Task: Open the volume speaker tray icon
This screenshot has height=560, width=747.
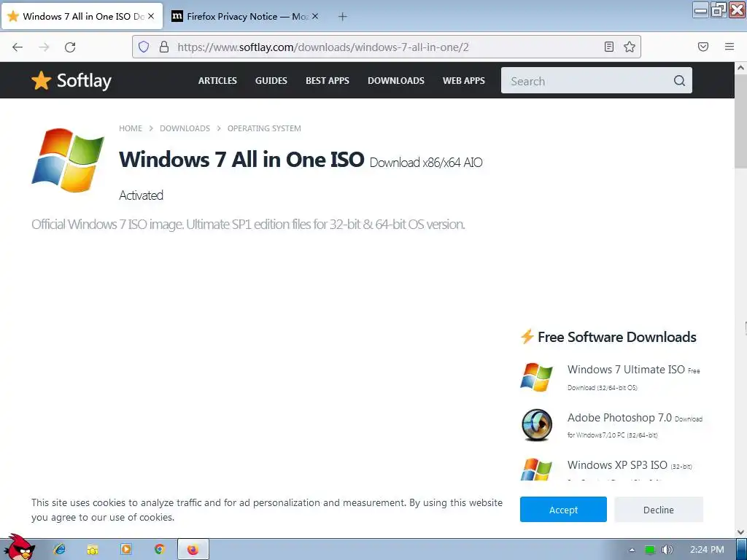Action: click(x=667, y=550)
